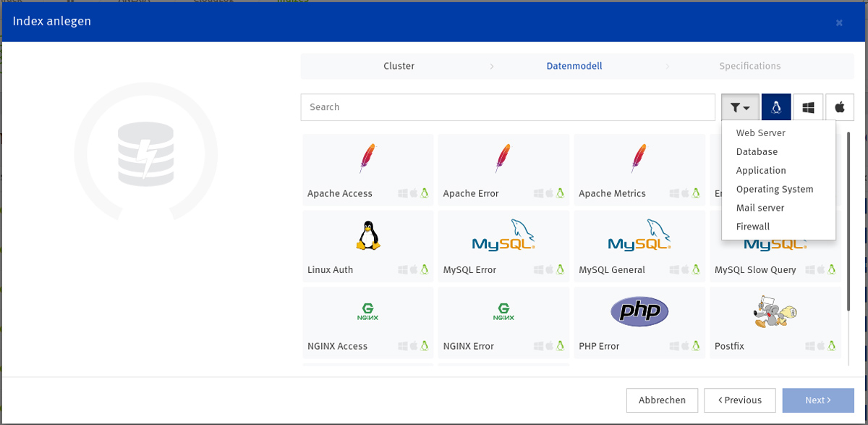The height and width of the screenshot is (425, 868).
Task: Click the Linux Auth label
Action: [x=331, y=270]
